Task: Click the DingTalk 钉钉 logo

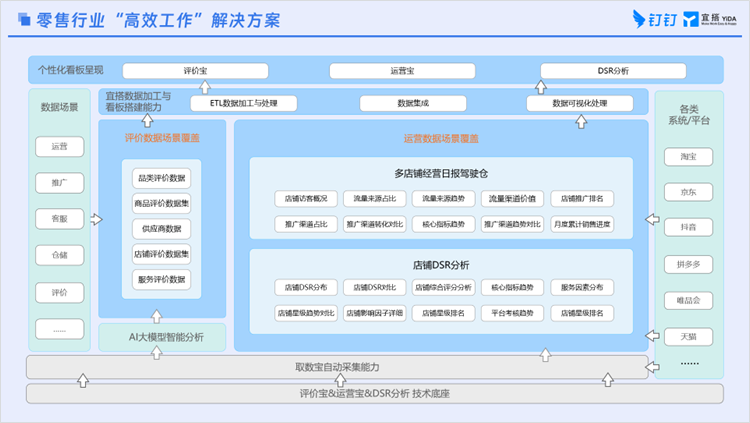Action: [x=655, y=19]
